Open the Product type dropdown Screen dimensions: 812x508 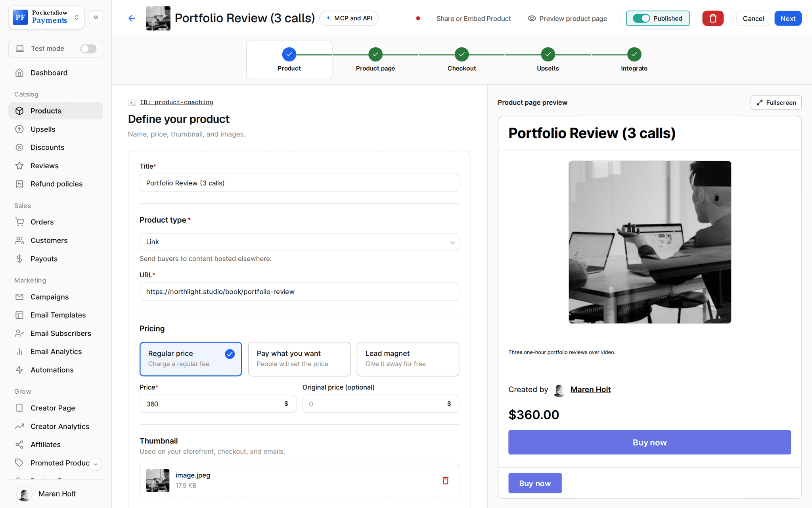(x=299, y=242)
